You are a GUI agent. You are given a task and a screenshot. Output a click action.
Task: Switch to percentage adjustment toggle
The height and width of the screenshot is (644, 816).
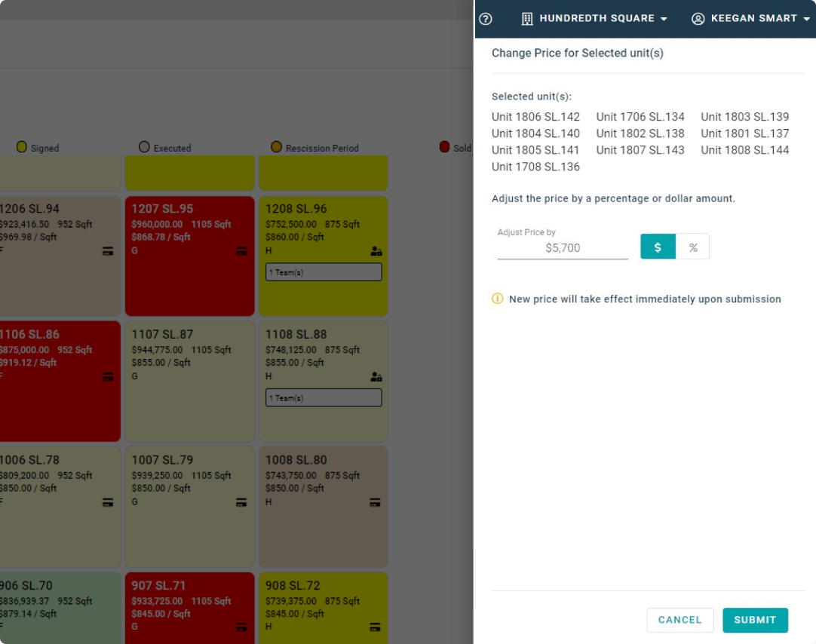coord(692,247)
